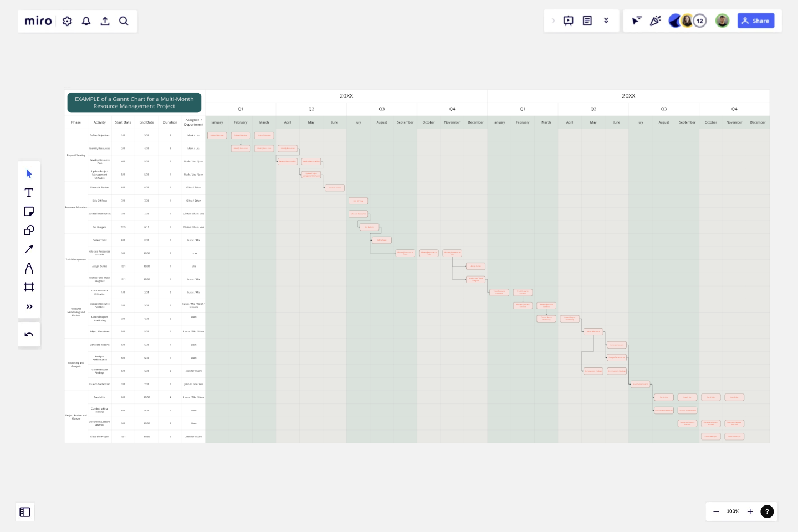Start presentation mode
Viewport: 798px width, 532px height.
[x=569, y=21]
